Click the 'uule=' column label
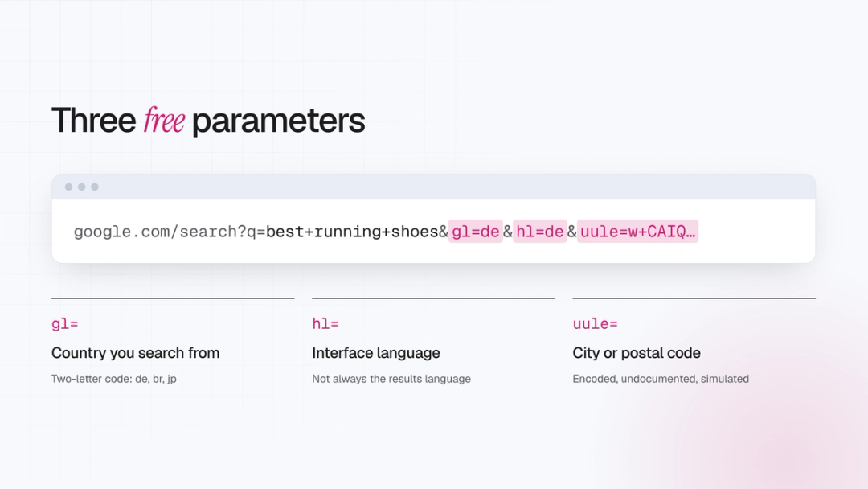868x489 pixels. pyautogui.click(x=595, y=324)
